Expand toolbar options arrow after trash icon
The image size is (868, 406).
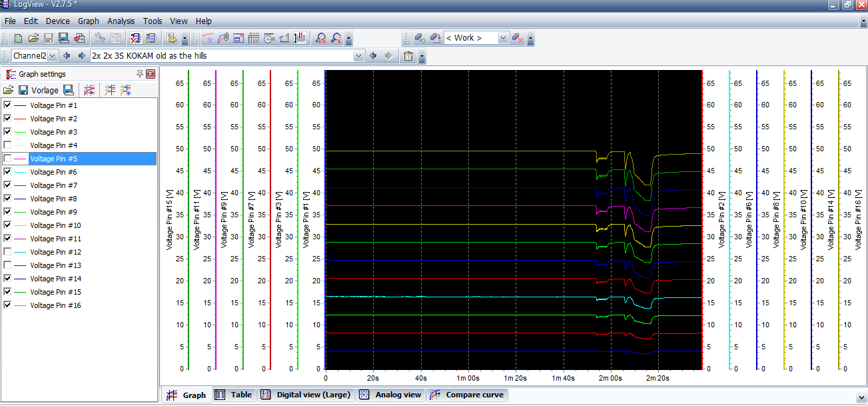click(x=422, y=56)
